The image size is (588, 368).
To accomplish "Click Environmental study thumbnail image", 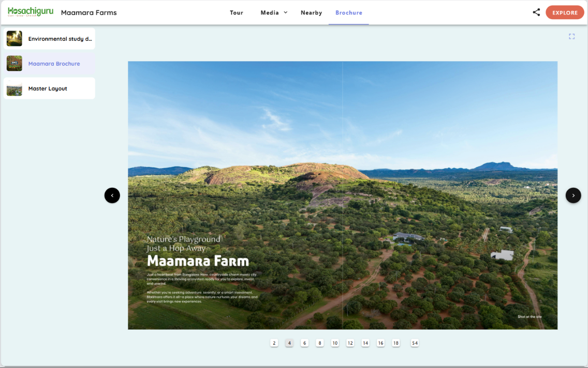I will [14, 39].
